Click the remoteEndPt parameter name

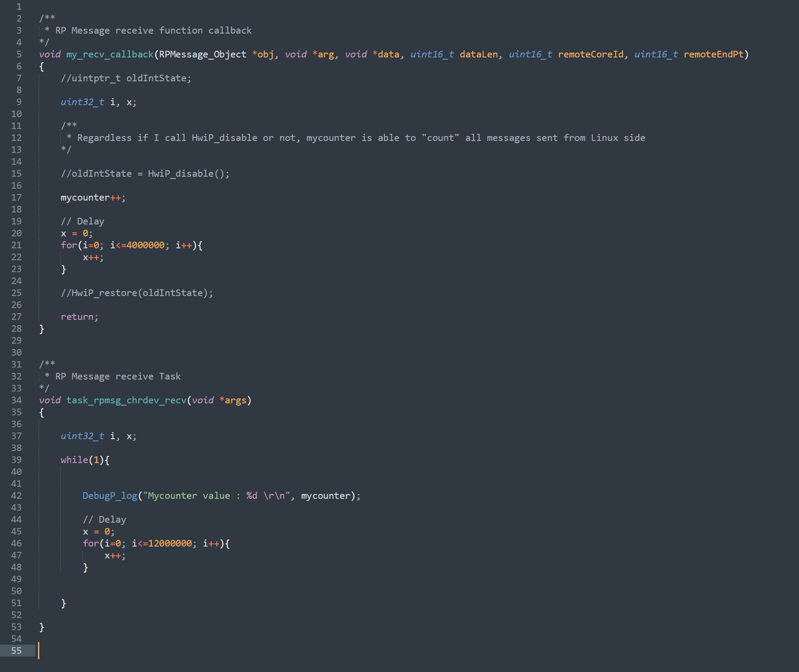(x=713, y=54)
